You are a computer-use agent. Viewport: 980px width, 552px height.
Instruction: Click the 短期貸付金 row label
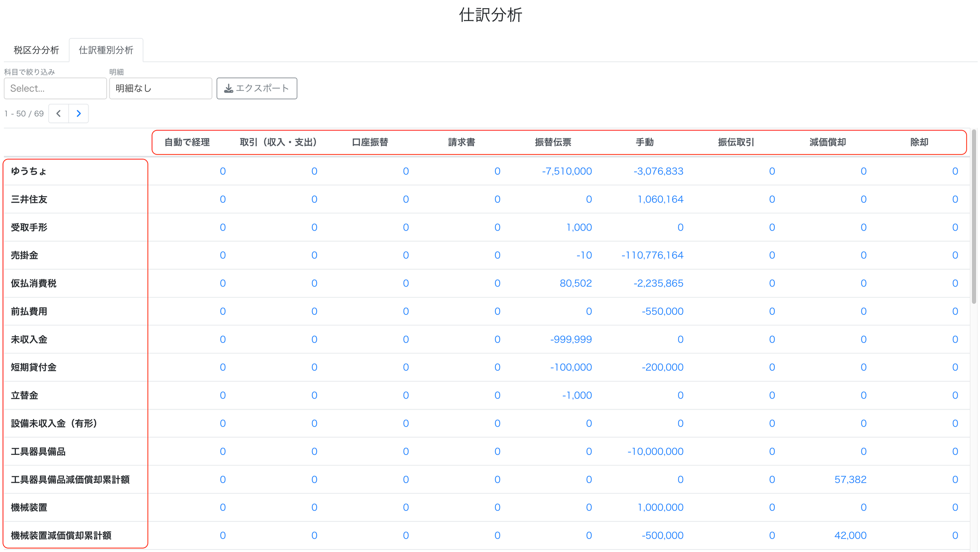coord(33,367)
